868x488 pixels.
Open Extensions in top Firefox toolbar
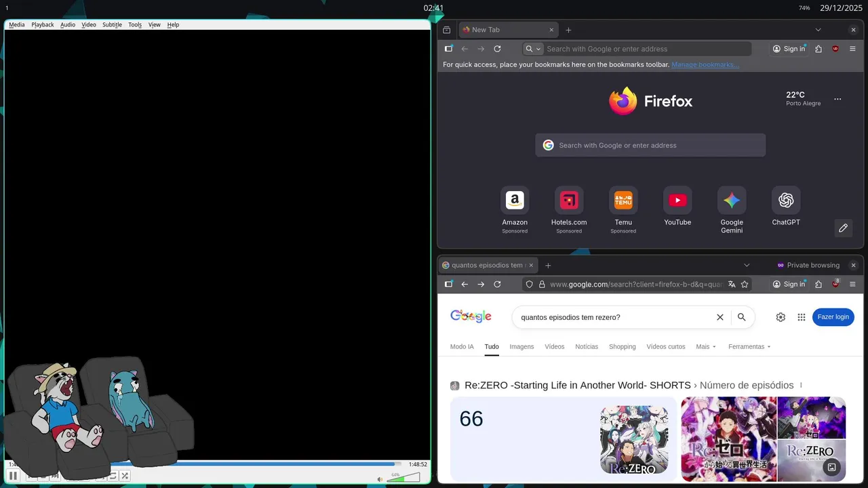coord(818,49)
